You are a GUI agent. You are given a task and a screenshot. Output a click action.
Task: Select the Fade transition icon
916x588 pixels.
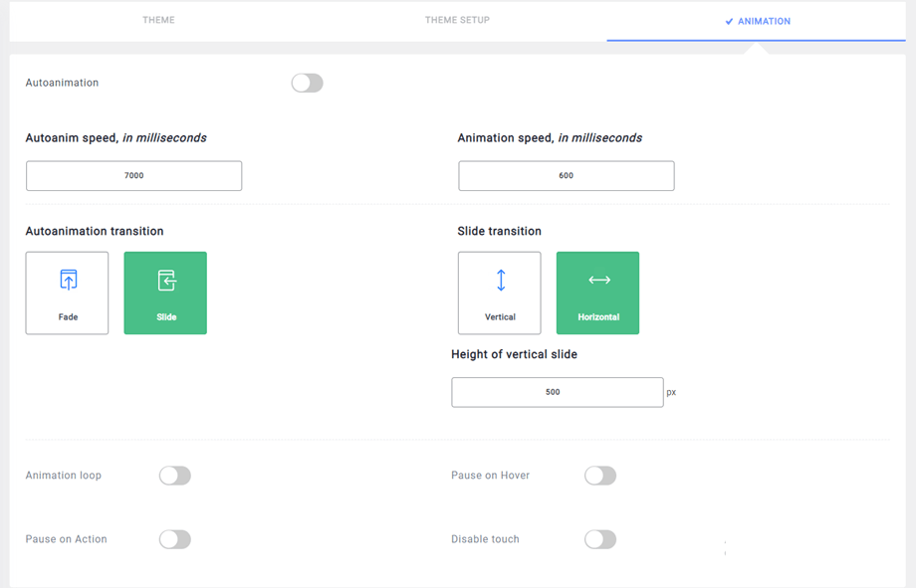[68, 280]
